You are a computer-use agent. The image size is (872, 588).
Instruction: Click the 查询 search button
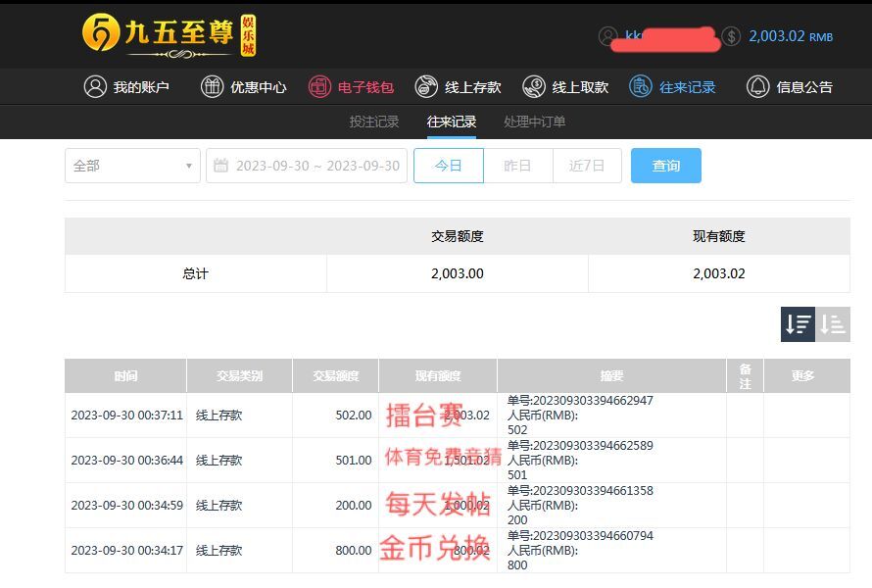click(x=665, y=166)
